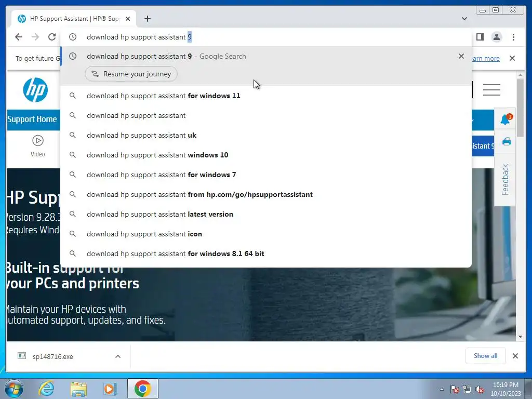
Task: Click the 'download hp support assistant 9' Google Search row
Action: pyautogui.click(x=265, y=56)
